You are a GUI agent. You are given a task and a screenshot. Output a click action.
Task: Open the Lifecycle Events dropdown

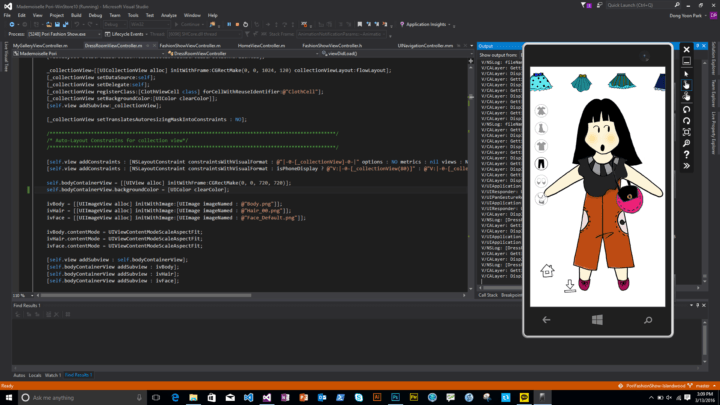pos(125,34)
